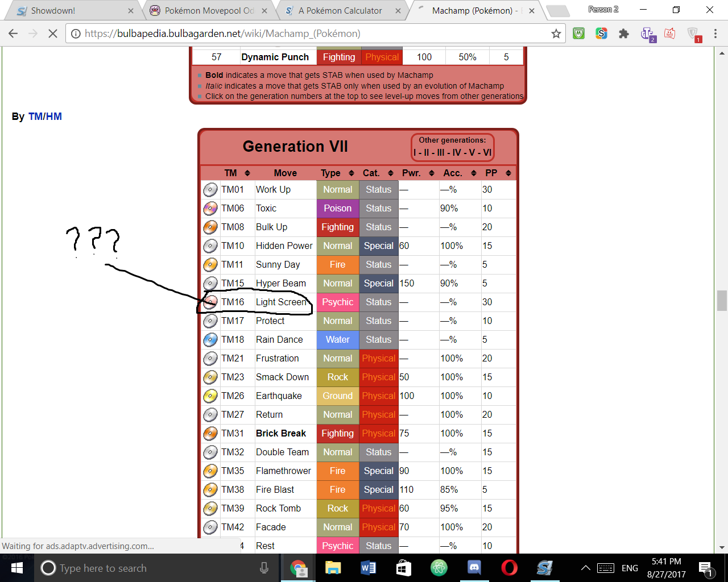Click the TM11 Sunny Day disc icon

click(x=210, y=265)
